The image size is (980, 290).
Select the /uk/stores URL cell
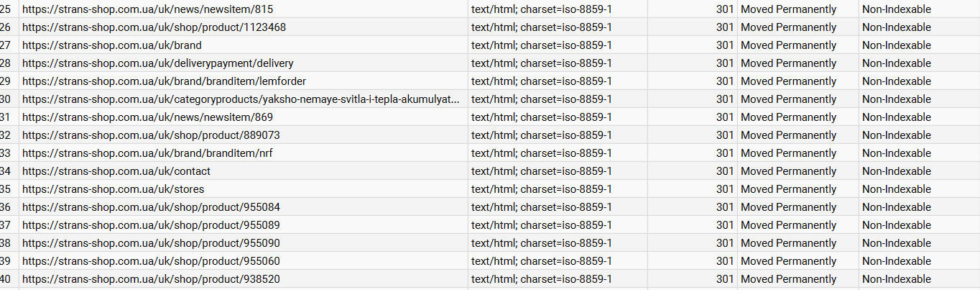coord(113,189)
